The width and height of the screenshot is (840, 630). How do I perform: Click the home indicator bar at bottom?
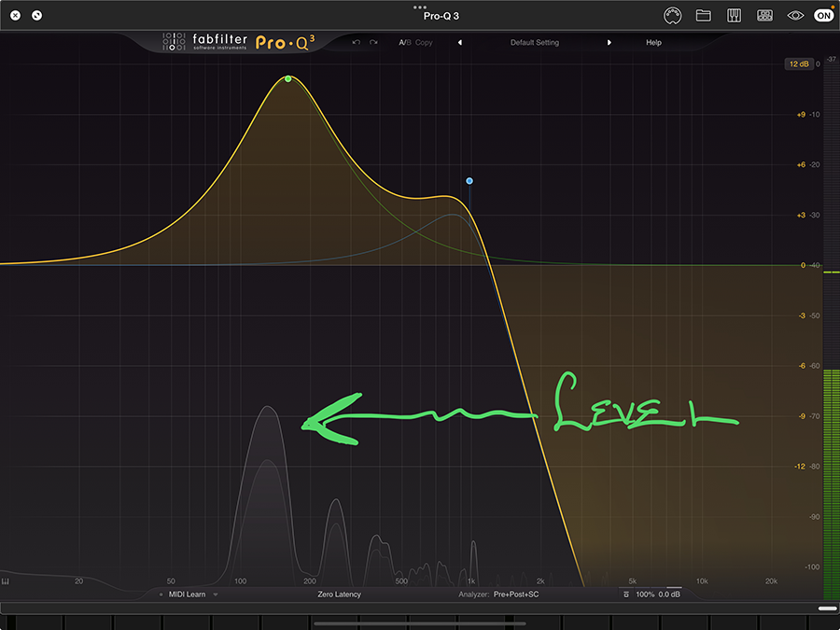click(420, 623)
